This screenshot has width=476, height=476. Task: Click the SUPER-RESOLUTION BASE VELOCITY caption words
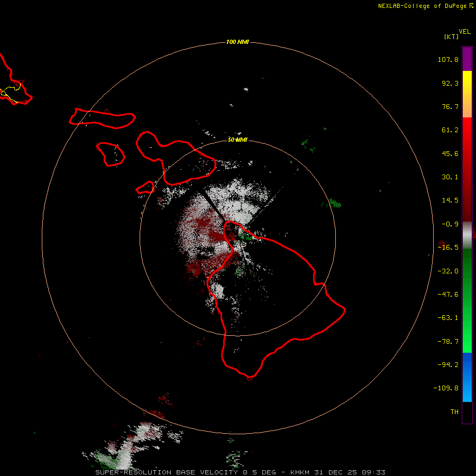tap(167, 472)
